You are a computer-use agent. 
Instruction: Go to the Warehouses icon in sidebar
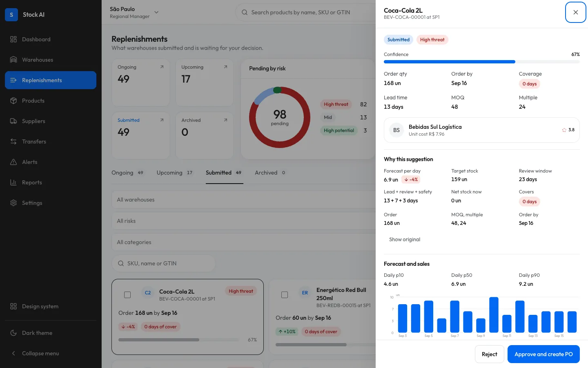(x=13, y=60)
